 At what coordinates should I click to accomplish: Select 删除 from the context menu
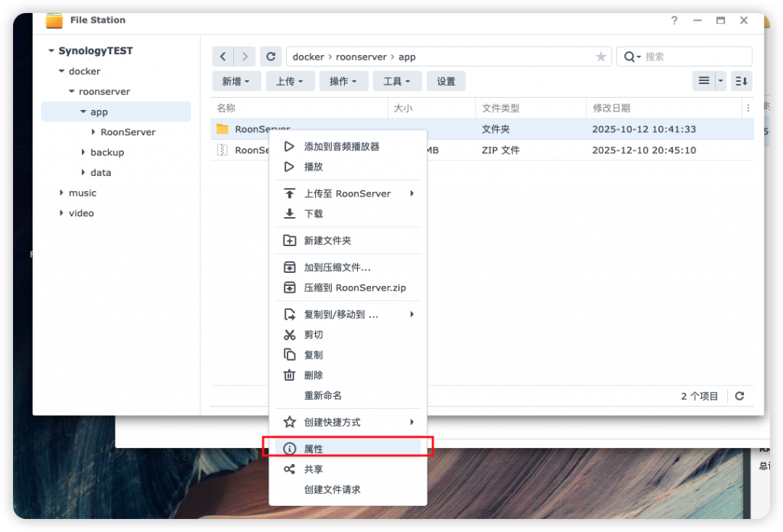click(x=314, y=375)
